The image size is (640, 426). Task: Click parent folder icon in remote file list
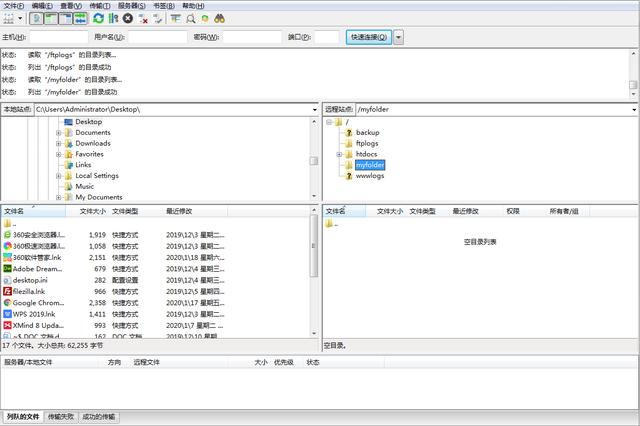pos(329,224)
